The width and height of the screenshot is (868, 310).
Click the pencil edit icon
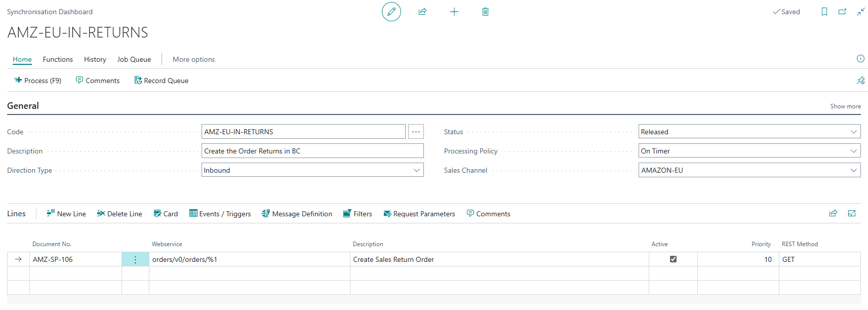click(391, 12)
